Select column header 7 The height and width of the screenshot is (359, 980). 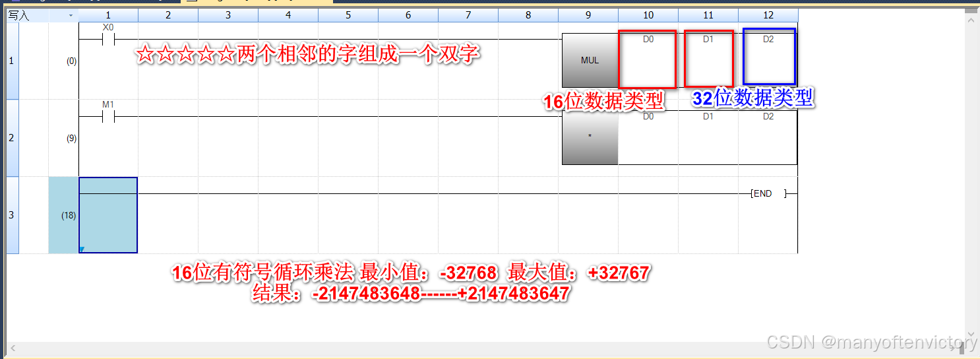pos(468,15)
